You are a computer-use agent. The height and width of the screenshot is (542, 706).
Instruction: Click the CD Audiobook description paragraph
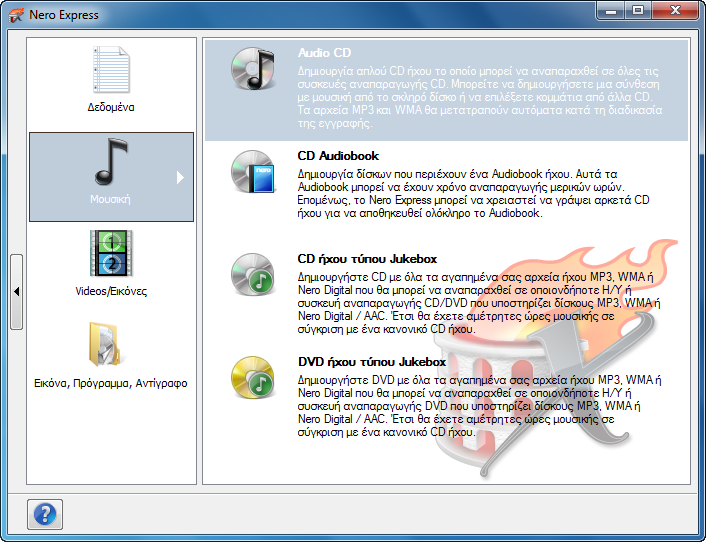[x=473, y=194]
